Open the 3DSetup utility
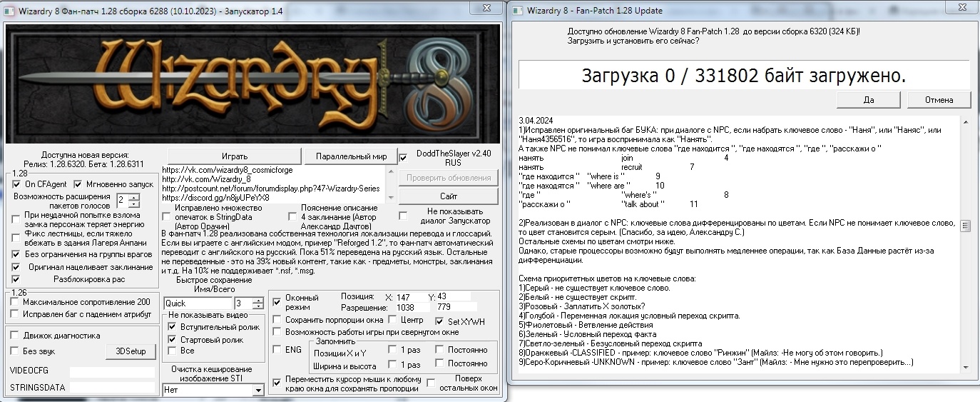This screenshot has height=402, width=980. pyautogui.click(x=131, y=351)
